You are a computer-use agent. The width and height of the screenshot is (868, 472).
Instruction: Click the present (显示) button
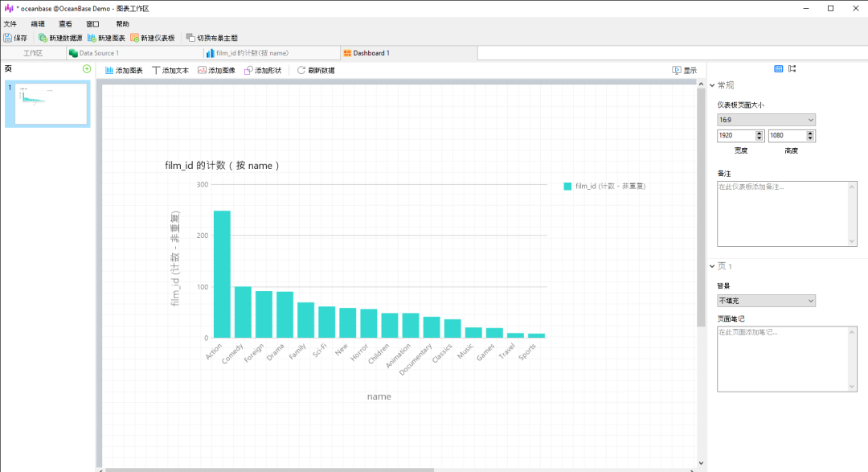684,70
